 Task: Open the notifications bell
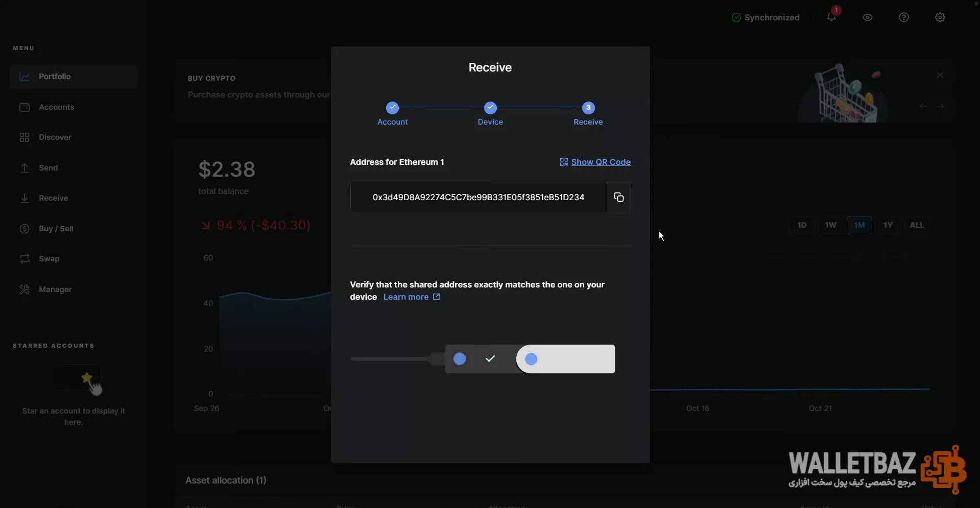click(831, 17)
